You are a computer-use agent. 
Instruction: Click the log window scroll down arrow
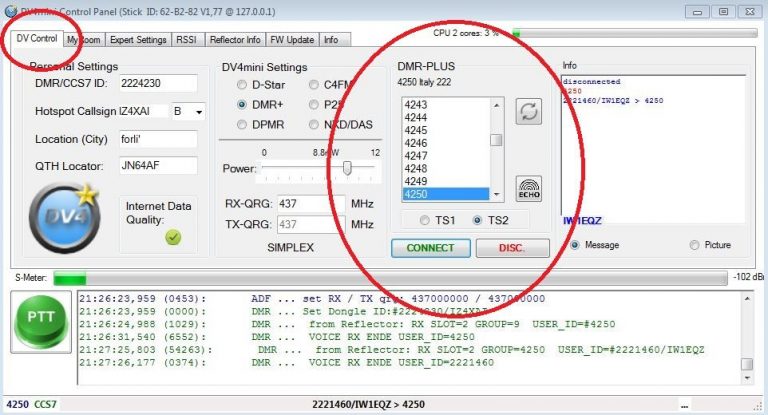pyautogui.click(x=747, y=378)
